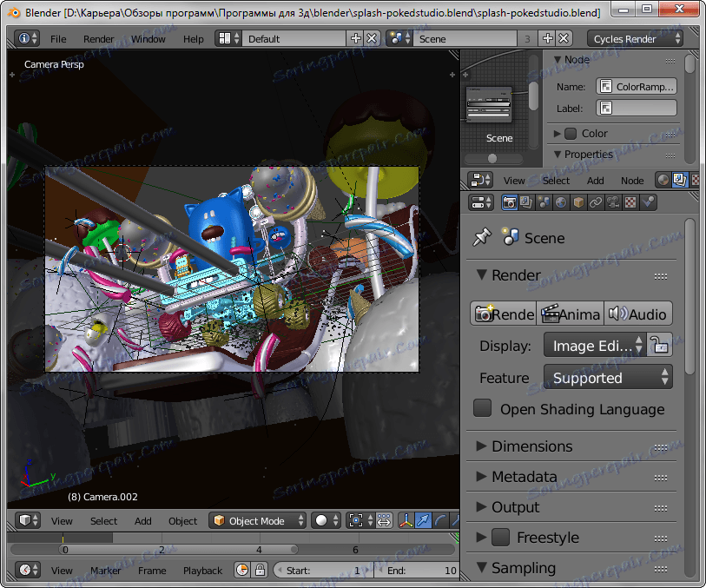The width and height of the screenshot is (706, 588).
Task: Expand the Dimensions panel
Action: [531, 446]
